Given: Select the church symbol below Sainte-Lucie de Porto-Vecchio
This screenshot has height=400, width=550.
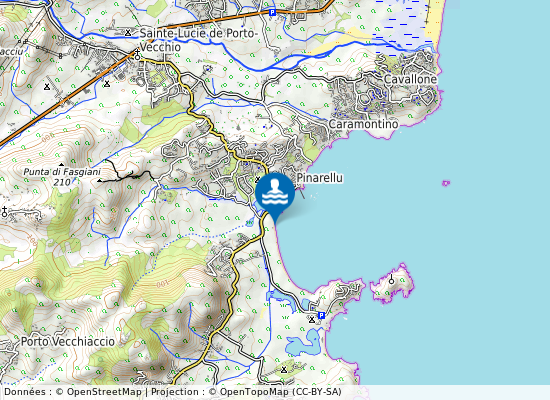Looking at the screenshot, I should tap(137, 55).
